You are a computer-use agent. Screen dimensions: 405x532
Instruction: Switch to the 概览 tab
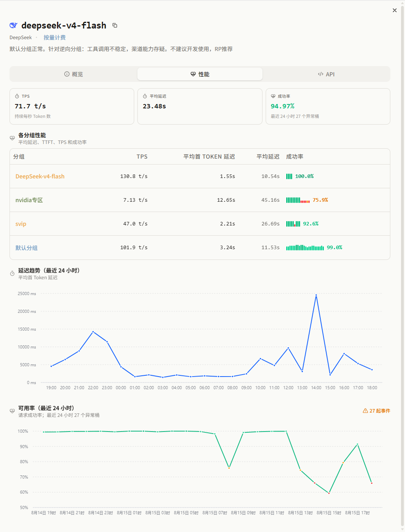tap(74, 74)
